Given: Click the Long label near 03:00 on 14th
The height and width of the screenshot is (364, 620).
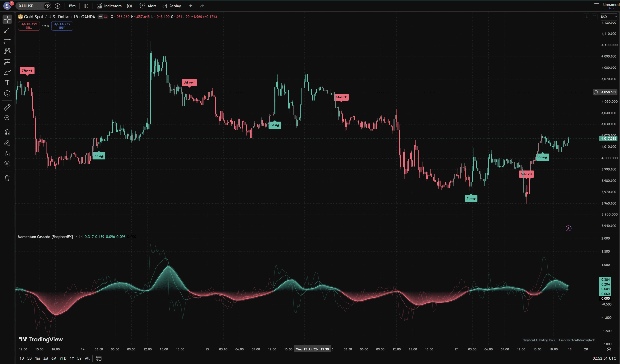Looking at the screenshot, I should pyautogui.click(x=99, y=156).
